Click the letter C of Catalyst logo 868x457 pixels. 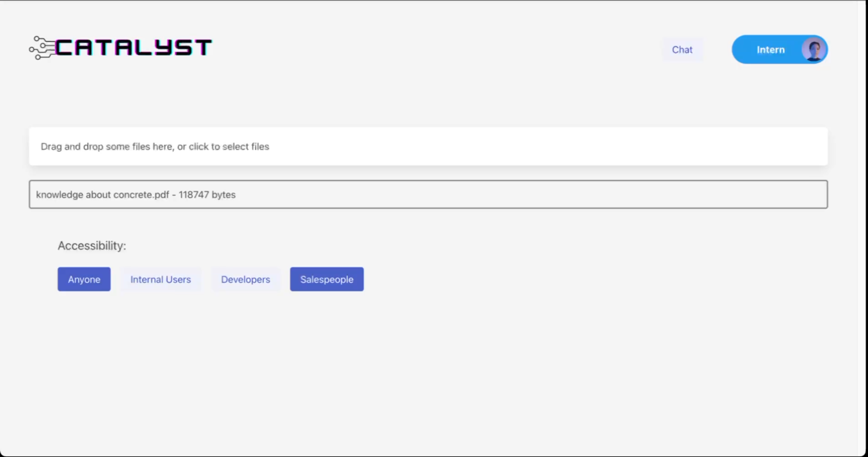(63, 47)
